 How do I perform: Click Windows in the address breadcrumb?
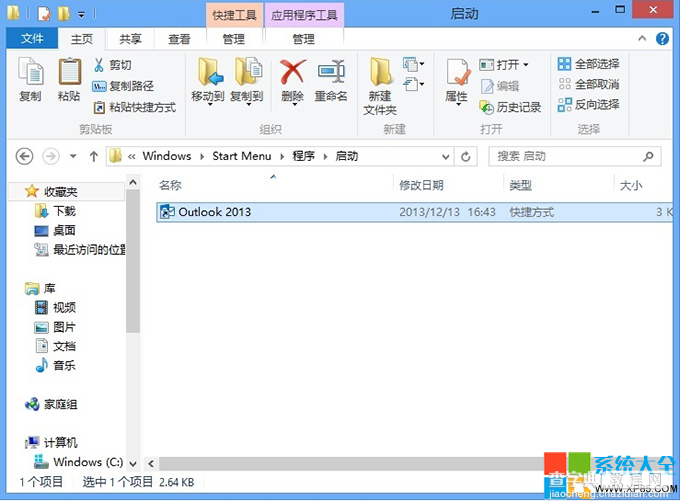click(167, 156)
